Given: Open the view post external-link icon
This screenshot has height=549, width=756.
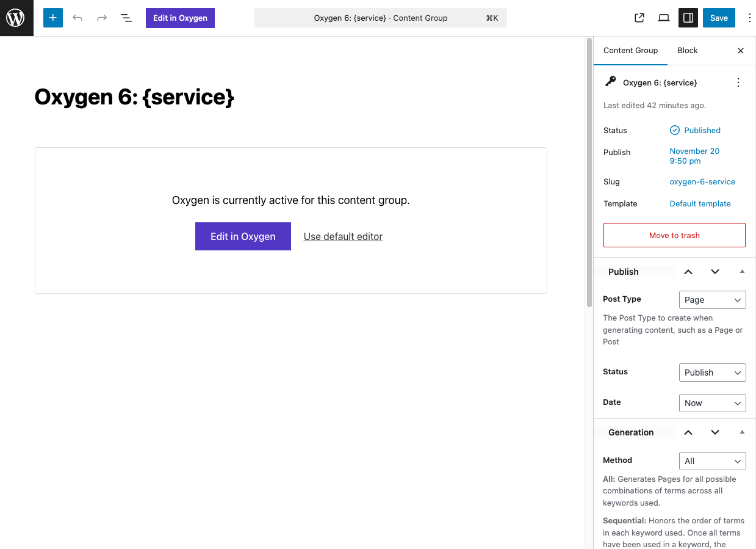Looking at the screenshot, I should pyautogui.click(x=639, y=18).
